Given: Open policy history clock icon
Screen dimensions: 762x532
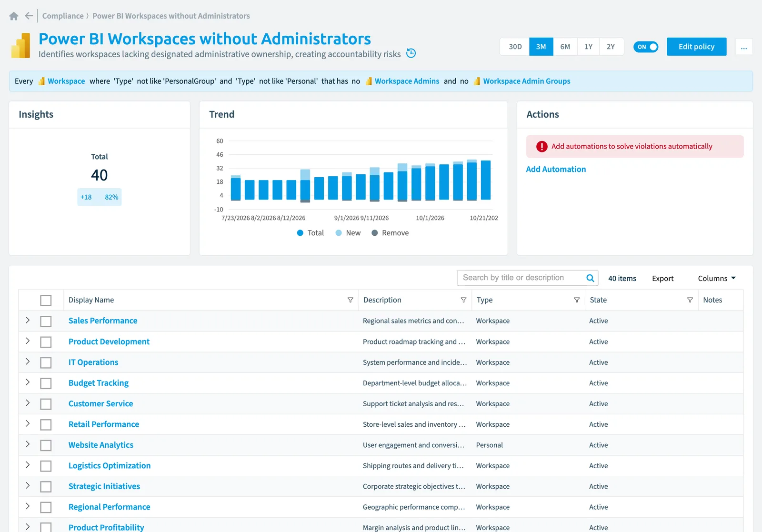Looking at the screenshot, I should click(411, 53).
